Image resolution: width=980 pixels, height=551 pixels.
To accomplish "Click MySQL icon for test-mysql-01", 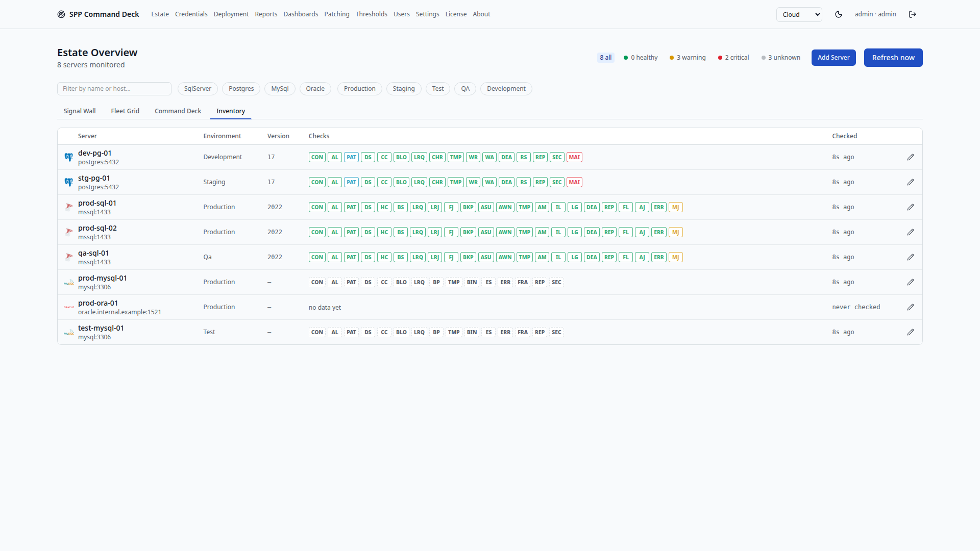I will 69,332.
